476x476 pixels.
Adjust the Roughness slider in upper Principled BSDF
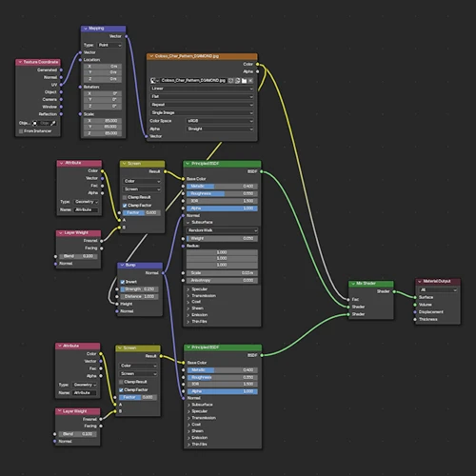coord(222,193)
